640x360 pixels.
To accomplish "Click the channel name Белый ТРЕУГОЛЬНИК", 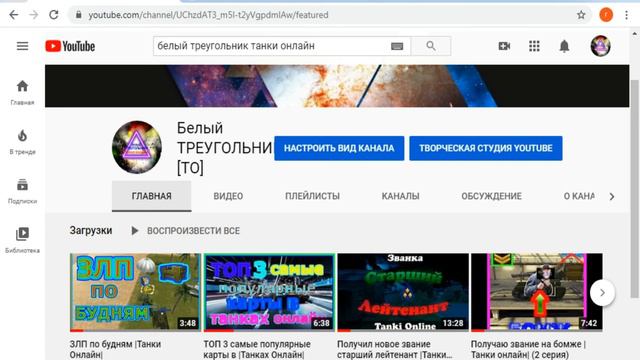I will click(224, 148).
